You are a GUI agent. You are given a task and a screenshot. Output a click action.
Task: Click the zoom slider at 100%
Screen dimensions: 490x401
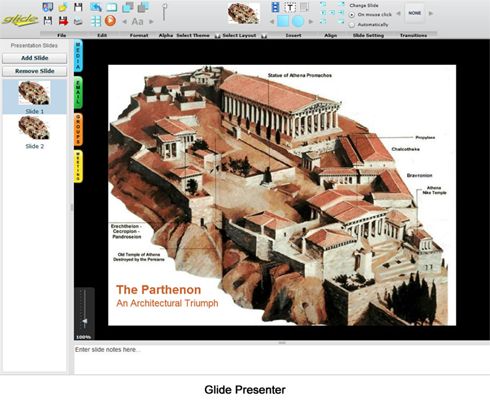click(85, 321)
